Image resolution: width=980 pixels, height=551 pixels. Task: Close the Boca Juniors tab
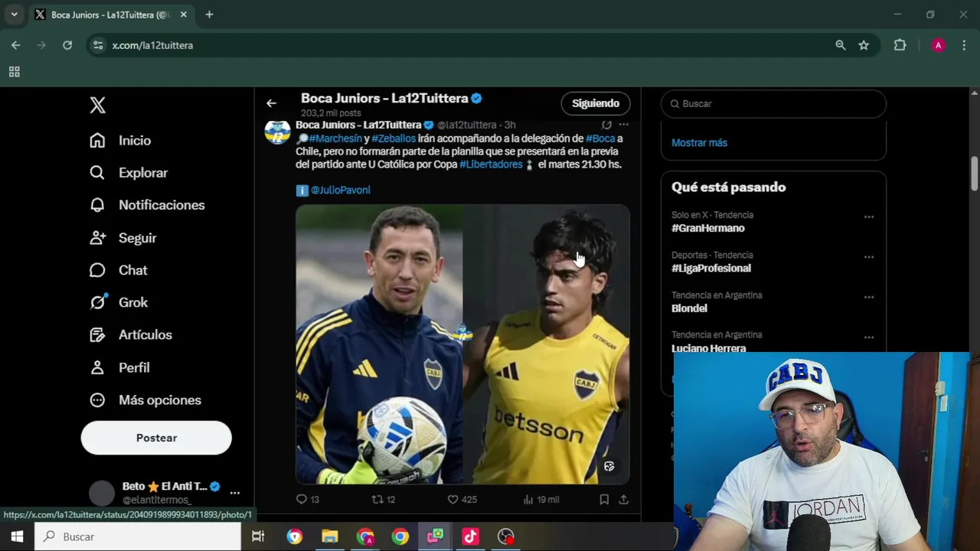point(184,15)
